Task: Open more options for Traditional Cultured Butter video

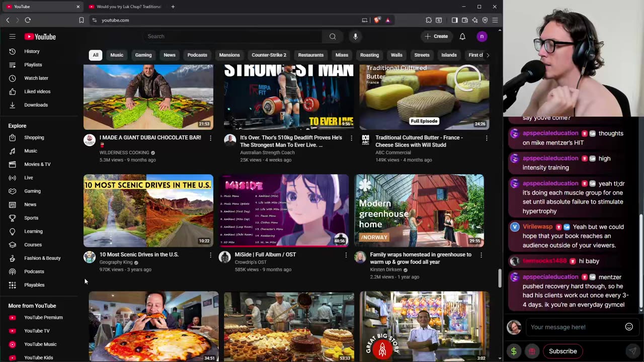Action: (486, 138)
